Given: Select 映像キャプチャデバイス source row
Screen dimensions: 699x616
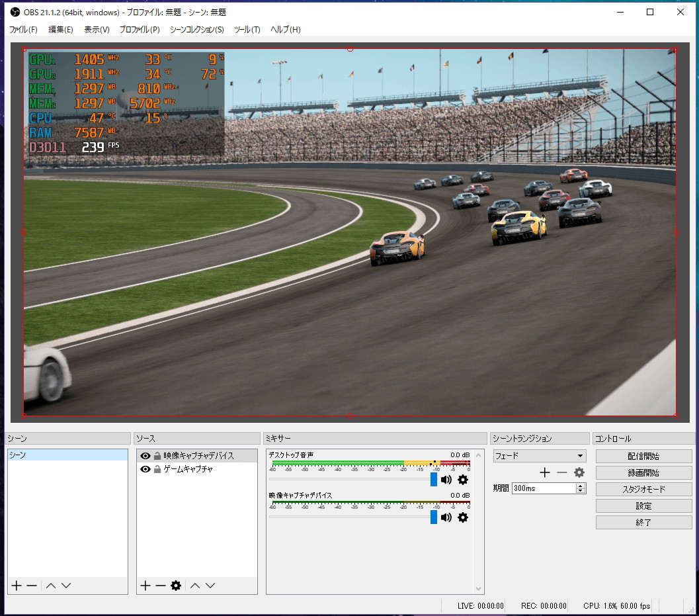Looking at the screenshot, I should pyautogui.click(x=197, y=456).
